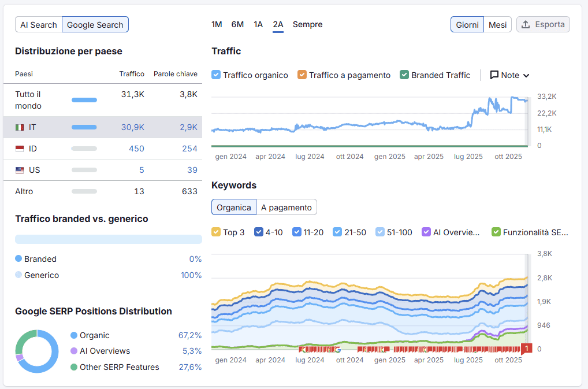Click the red flag marker numbered 1
The image size is (588, 389).
pyautogui.click(x=527, y=349)
